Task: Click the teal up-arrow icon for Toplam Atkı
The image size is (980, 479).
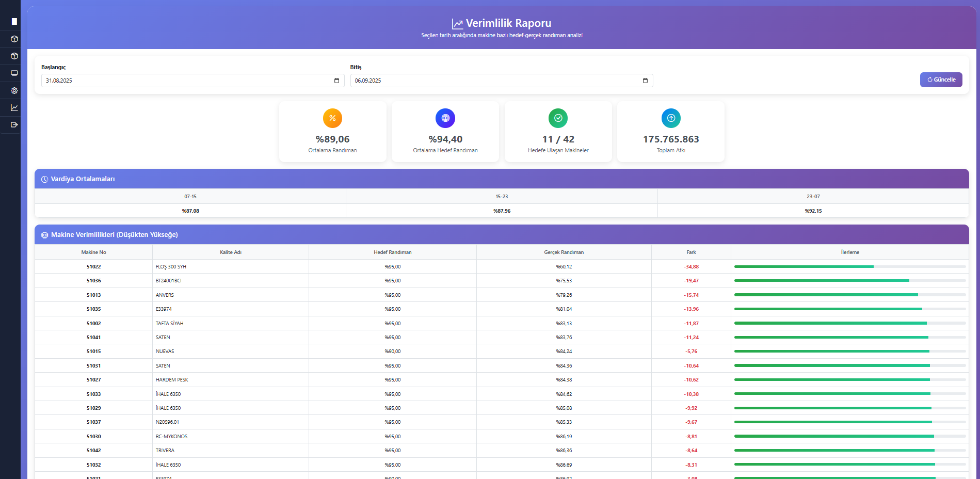Action: pos(670,118)
